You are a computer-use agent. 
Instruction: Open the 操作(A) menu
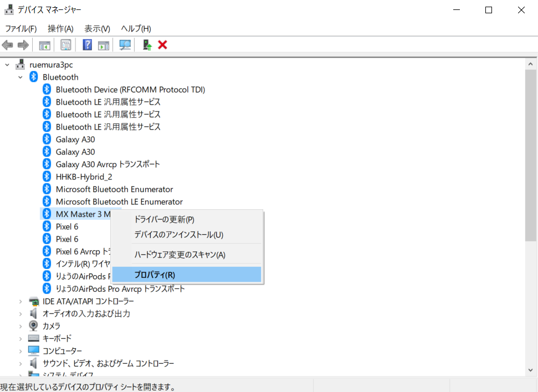tap(60, 28)
